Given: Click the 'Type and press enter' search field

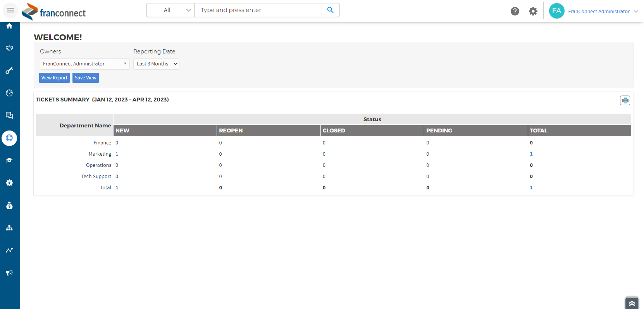Looking at the screenshot, I should click(x=258, y=10).
